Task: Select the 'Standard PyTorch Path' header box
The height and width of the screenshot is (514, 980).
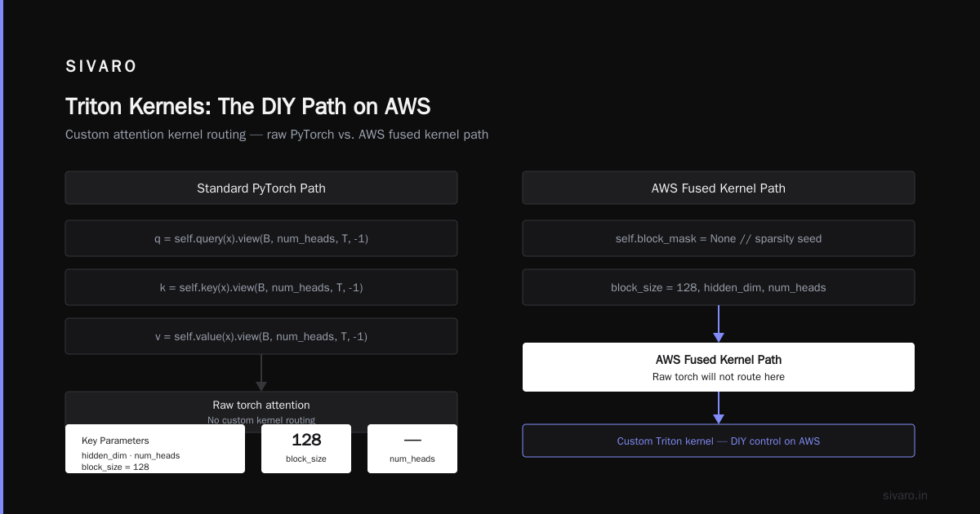Action: point(261,188)
